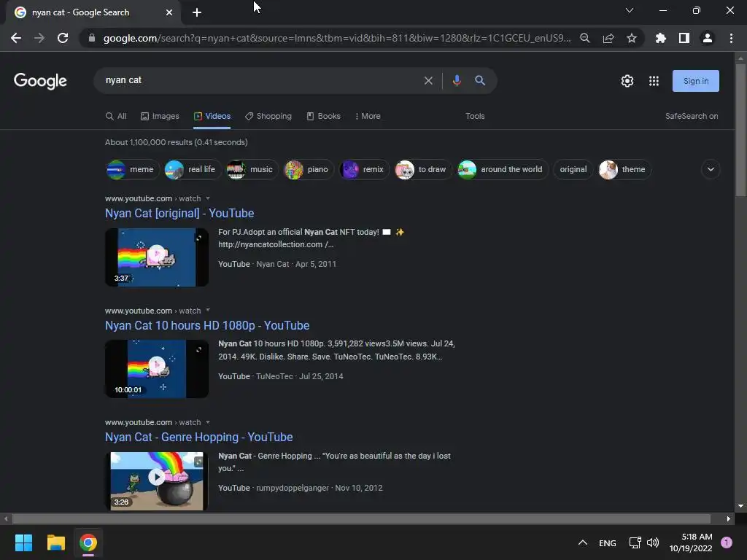Sign in to Google
Screen dimensions: 747x560
(696, 81)
